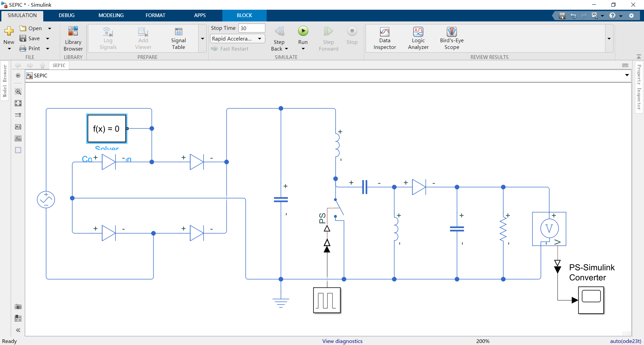Select the Solver Configuration f(x)=0 block

pyautogui.click(x=107, y=129)
